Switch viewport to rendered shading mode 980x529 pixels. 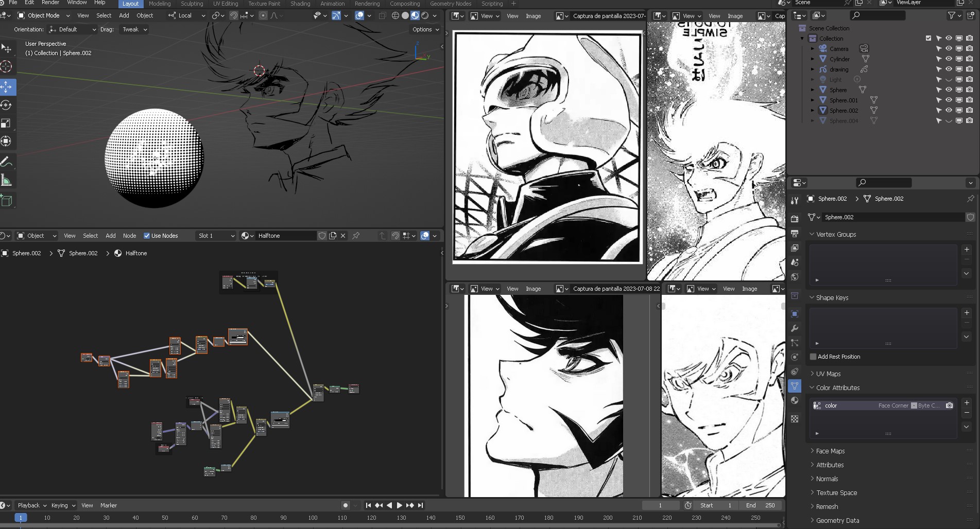click(425, 15)
